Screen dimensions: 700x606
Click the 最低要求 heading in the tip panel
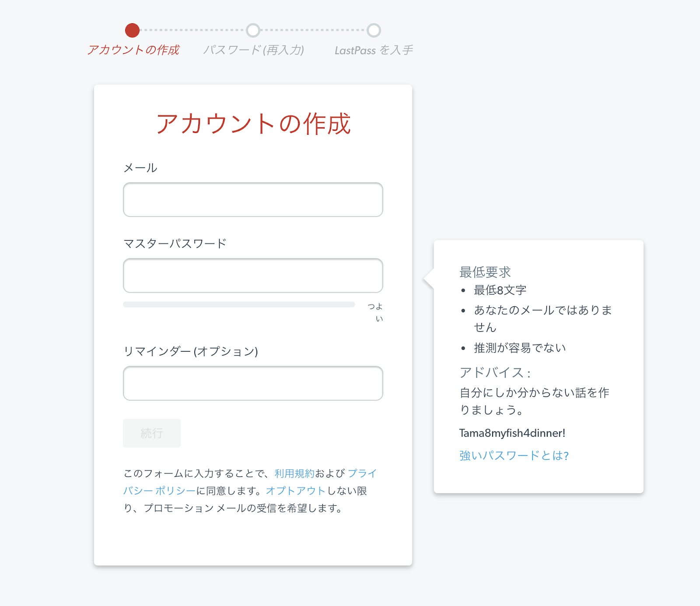pos(485,272)
